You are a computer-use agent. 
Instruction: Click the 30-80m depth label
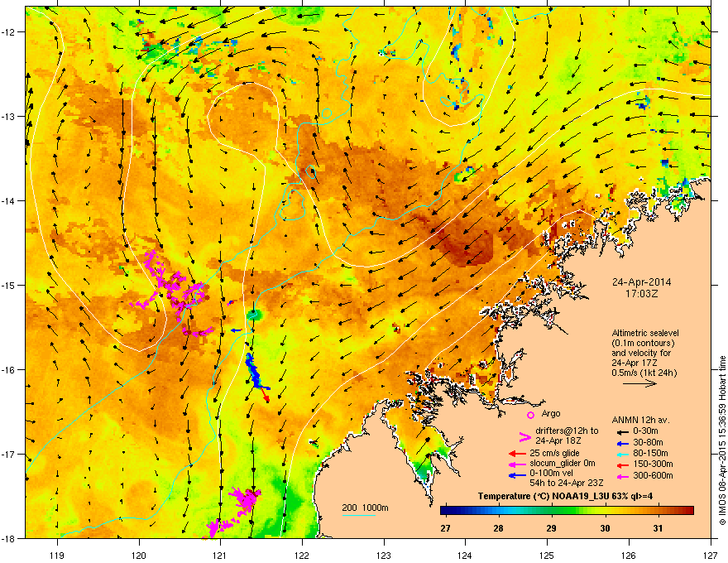(x=648, y=443)
